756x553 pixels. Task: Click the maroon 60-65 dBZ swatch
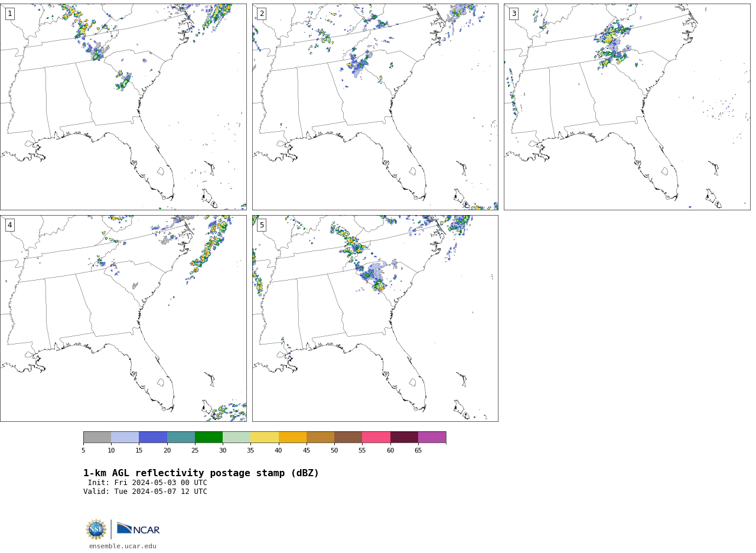pos(404,437)
